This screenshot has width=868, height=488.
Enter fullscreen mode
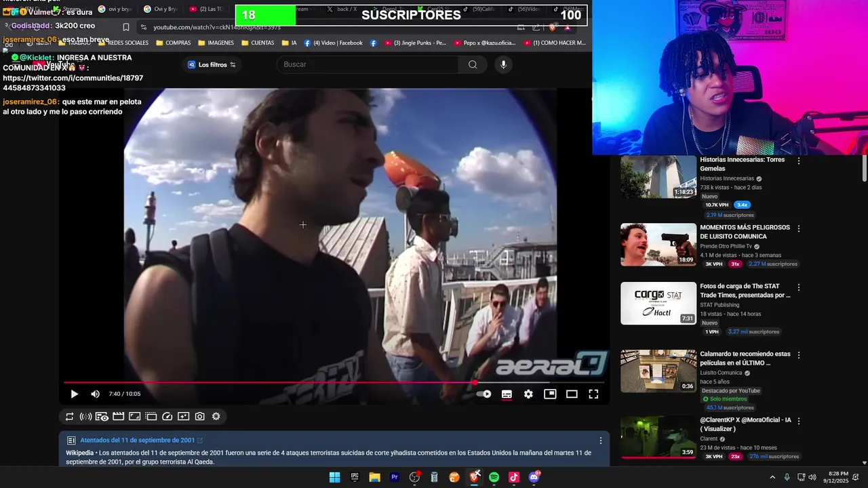pos(593,394)
